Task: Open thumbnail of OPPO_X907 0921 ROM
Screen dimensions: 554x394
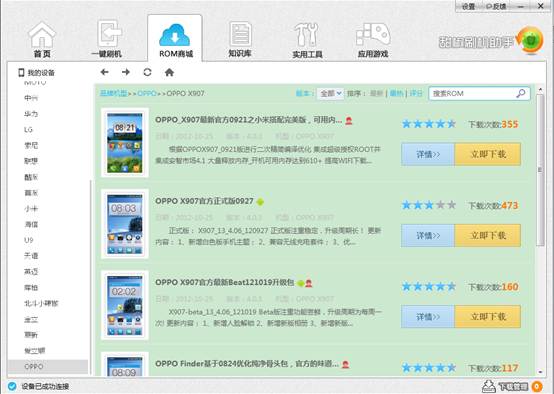Action: (125, 143)
